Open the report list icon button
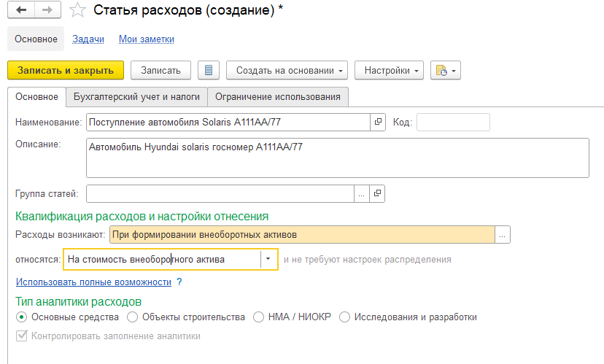604x364 pixels. coord(209,71)
